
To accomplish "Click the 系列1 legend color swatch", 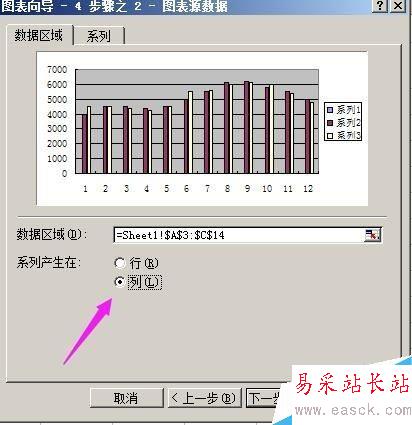I will (x=330, y=110).
